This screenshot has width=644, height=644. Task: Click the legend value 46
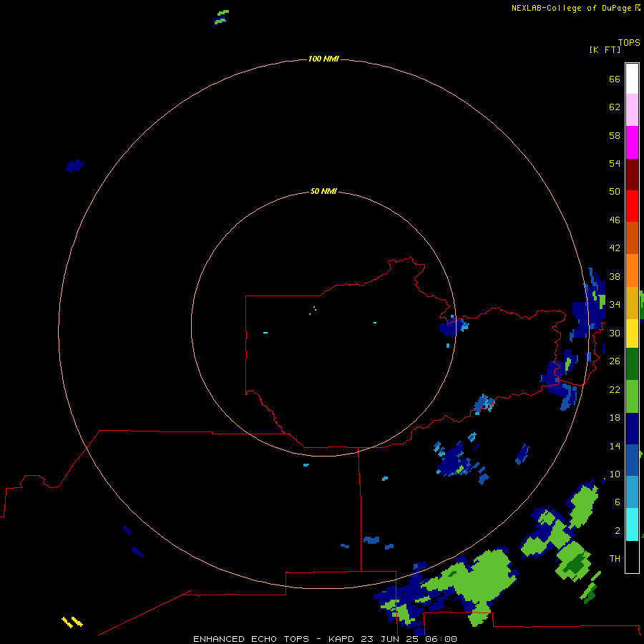[615, 220]
